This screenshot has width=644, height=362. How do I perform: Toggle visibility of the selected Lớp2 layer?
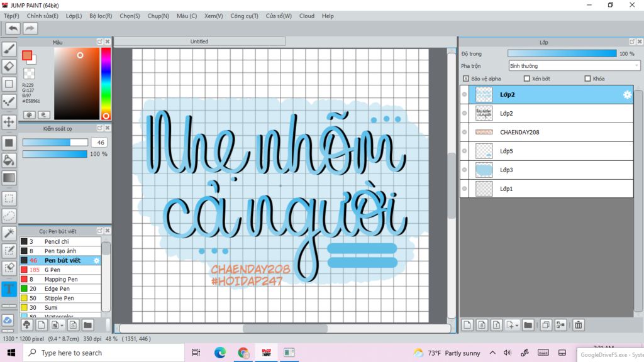pyautogui.click(x=465, y=94)
